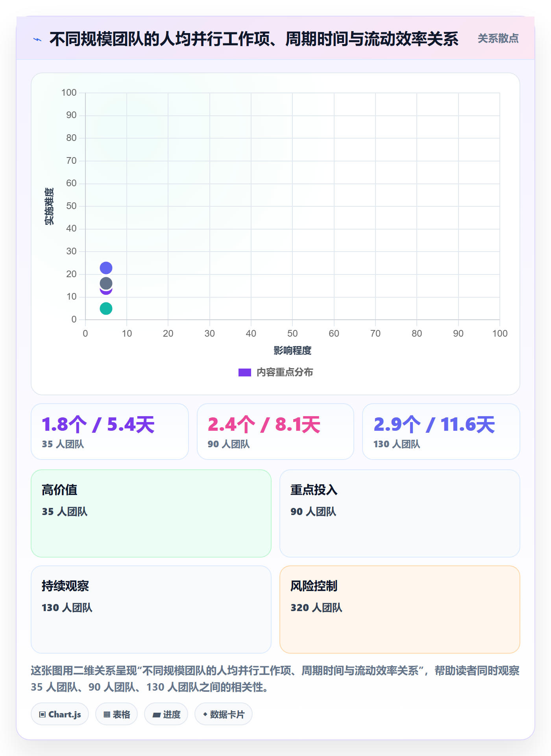
Task: Select the teal scatter point near 5
Action: [106, 308]
